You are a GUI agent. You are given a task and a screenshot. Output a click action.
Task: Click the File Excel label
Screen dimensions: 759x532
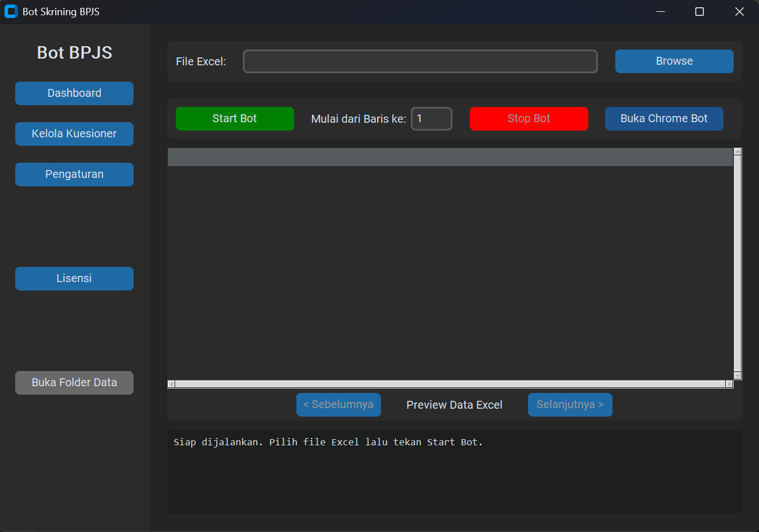tap(201, 62)
